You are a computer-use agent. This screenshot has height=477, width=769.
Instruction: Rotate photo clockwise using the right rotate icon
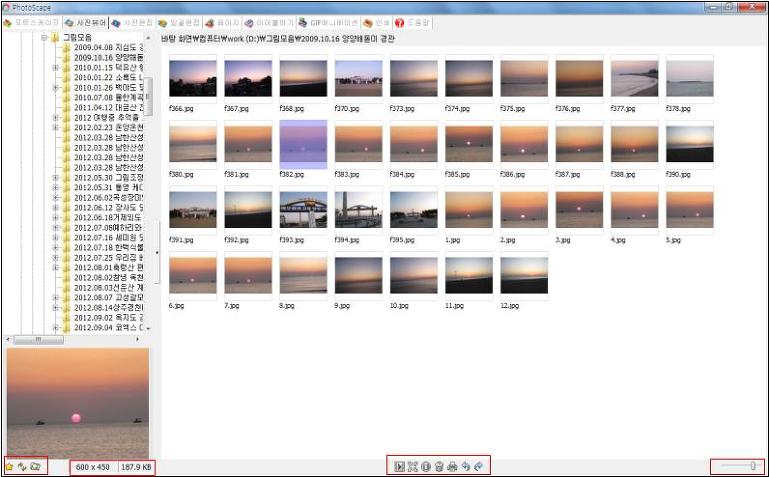478,466
